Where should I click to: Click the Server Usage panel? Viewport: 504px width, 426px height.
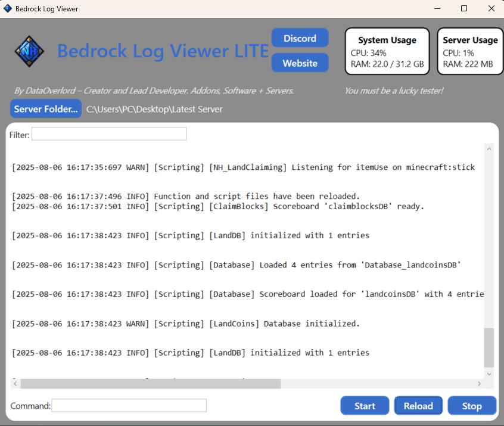coord(470,51)
